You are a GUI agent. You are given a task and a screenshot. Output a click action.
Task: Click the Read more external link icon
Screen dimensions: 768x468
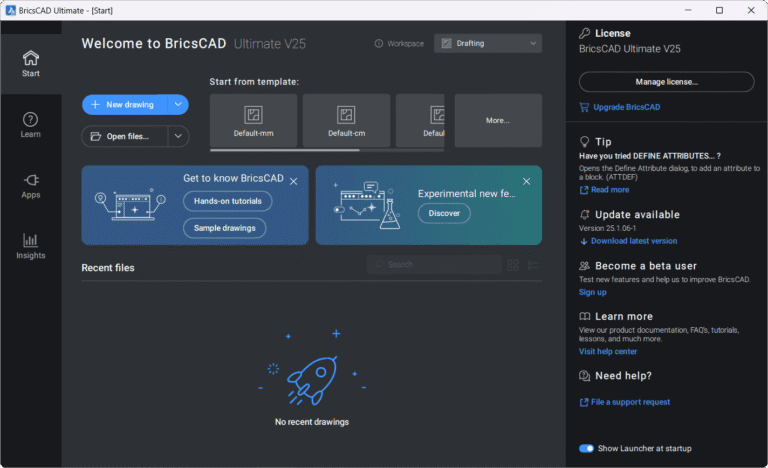tap(584, 190)
